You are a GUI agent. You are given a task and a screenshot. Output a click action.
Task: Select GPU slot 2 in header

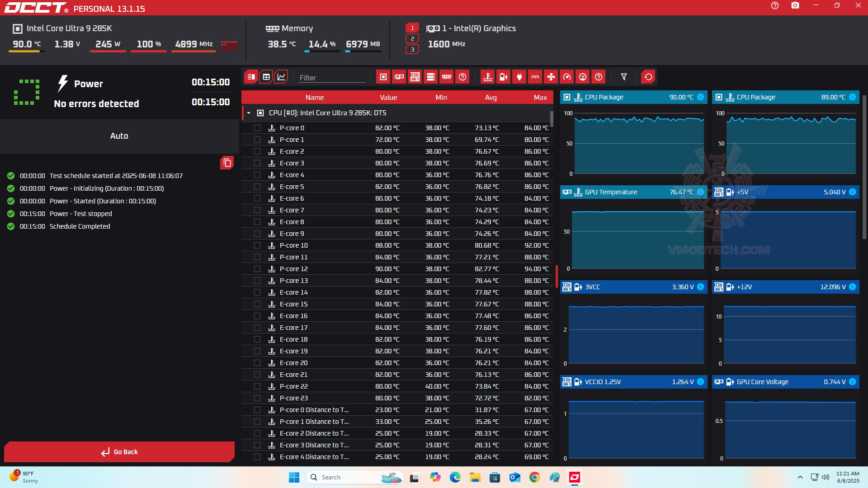pyautogui.click(x=412, y=38)
